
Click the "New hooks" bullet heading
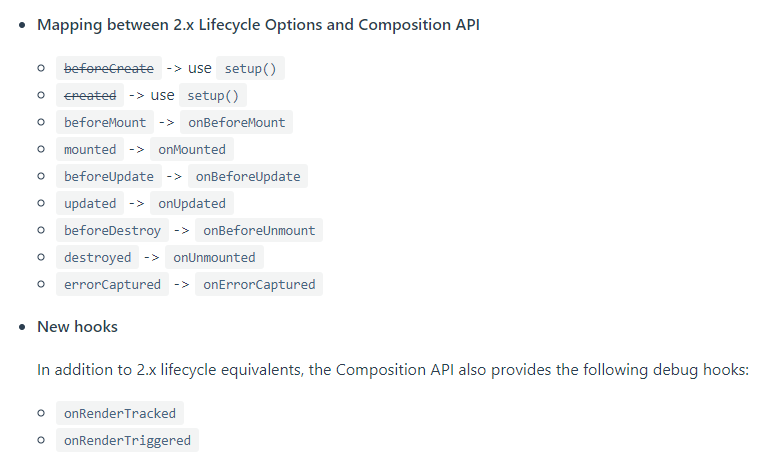(x=77, y=327)
